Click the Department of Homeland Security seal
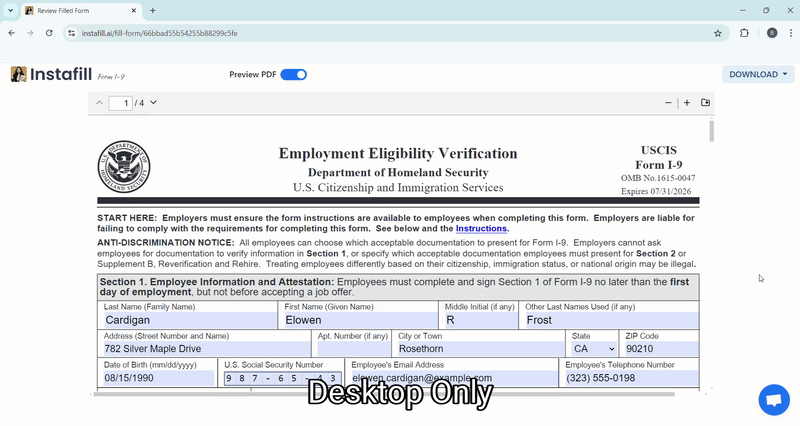Image resolution: width=800 pixels, height=426 pixels. coord(124,167)
